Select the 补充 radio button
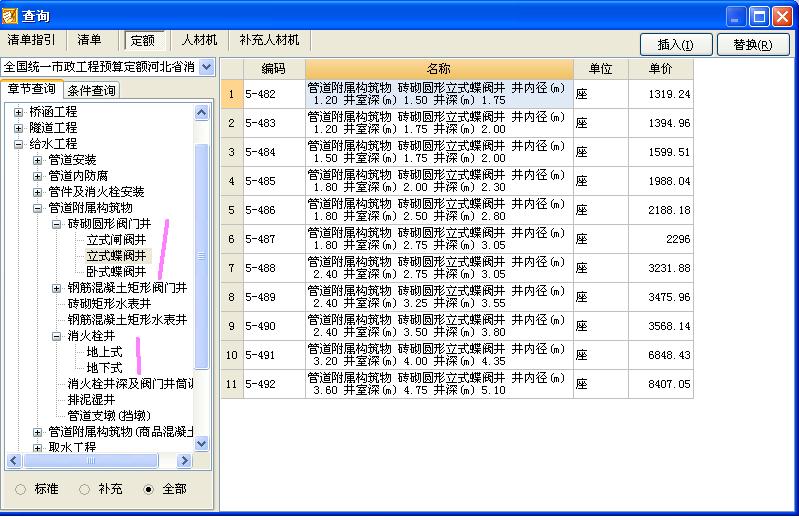Viewport: 799px width, 520px height. click(x=85, y=489)
